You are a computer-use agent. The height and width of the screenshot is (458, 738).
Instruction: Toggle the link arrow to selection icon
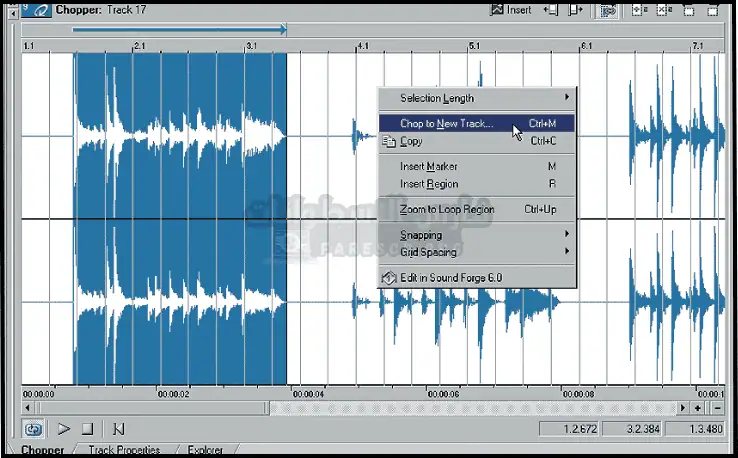click(x=607, y=10)
